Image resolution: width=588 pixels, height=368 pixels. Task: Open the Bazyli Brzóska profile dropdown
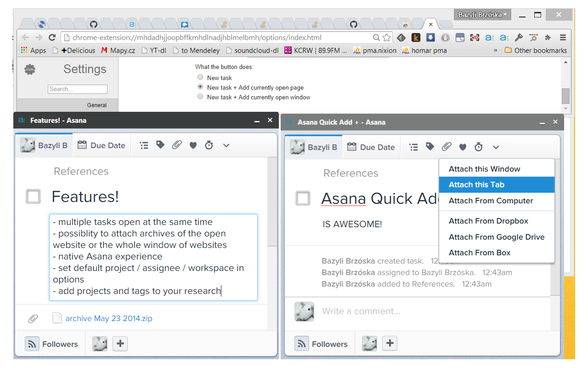(x=482, y=15)
